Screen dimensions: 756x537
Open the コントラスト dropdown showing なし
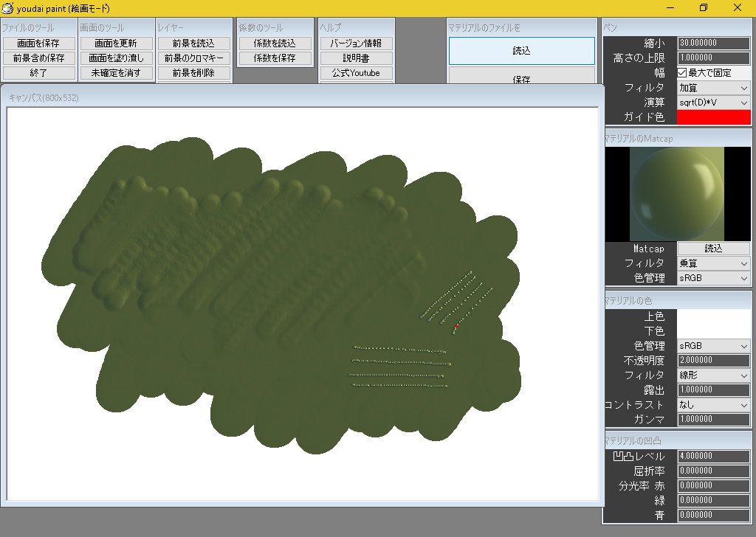point(712,404)
